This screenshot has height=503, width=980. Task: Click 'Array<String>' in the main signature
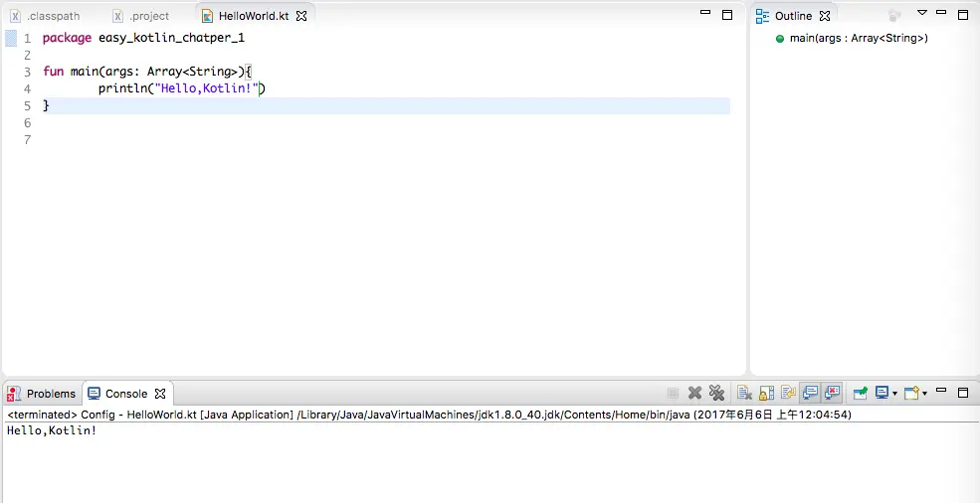pyautogui.click(x=192, y=72)
